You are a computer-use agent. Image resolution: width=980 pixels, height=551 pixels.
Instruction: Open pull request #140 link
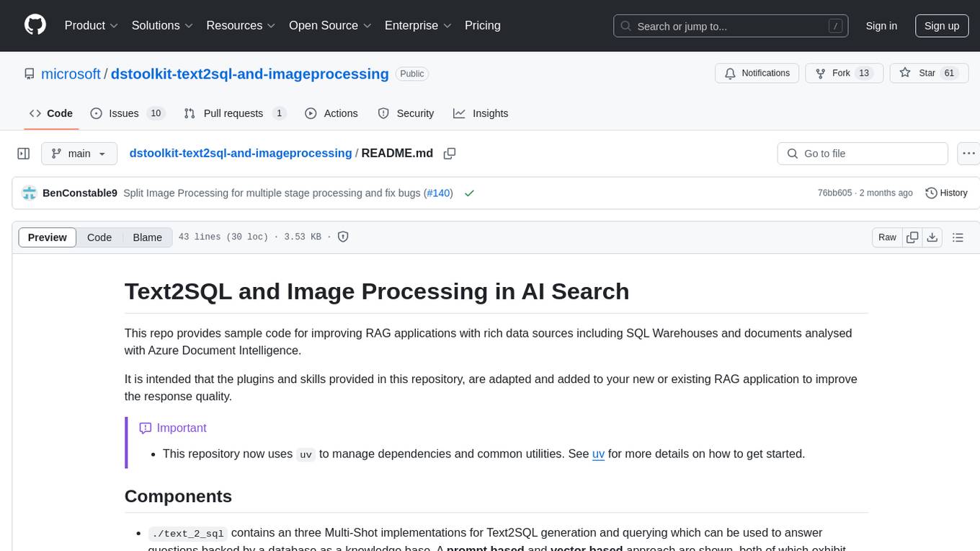(x=438, y=193)
